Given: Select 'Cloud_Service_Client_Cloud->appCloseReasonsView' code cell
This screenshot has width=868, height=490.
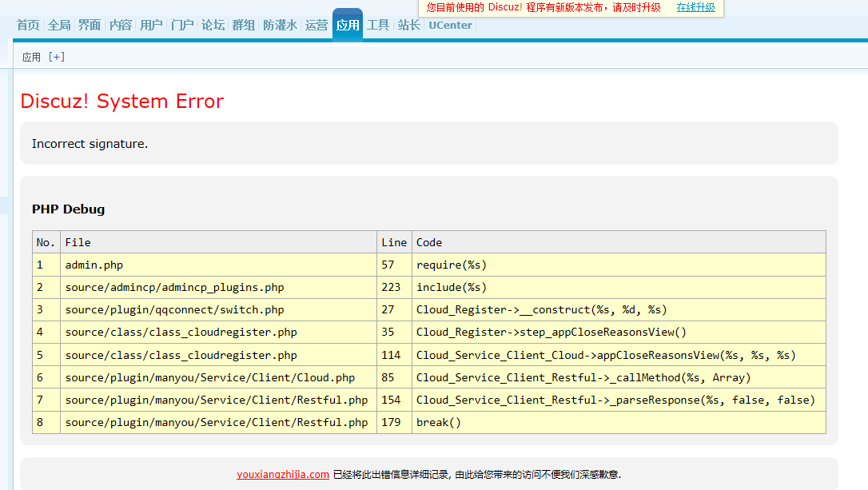Looking at the screenshot, I should point(619,355).
